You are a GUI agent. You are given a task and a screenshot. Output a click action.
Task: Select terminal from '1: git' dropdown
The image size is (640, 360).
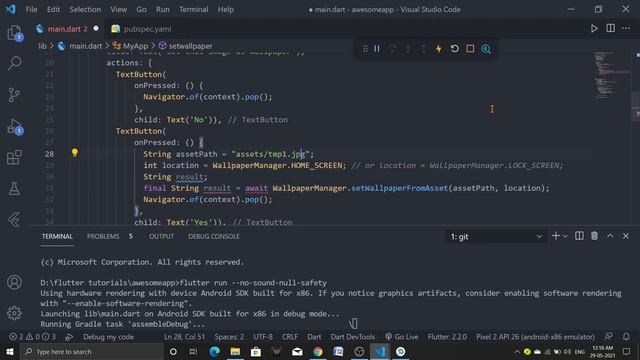pos(496,237)
